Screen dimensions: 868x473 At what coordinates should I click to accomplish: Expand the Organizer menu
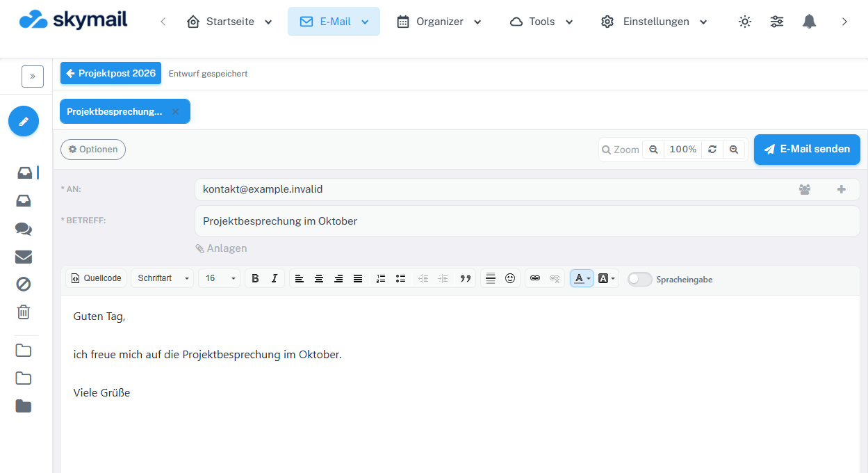point(439,22)
